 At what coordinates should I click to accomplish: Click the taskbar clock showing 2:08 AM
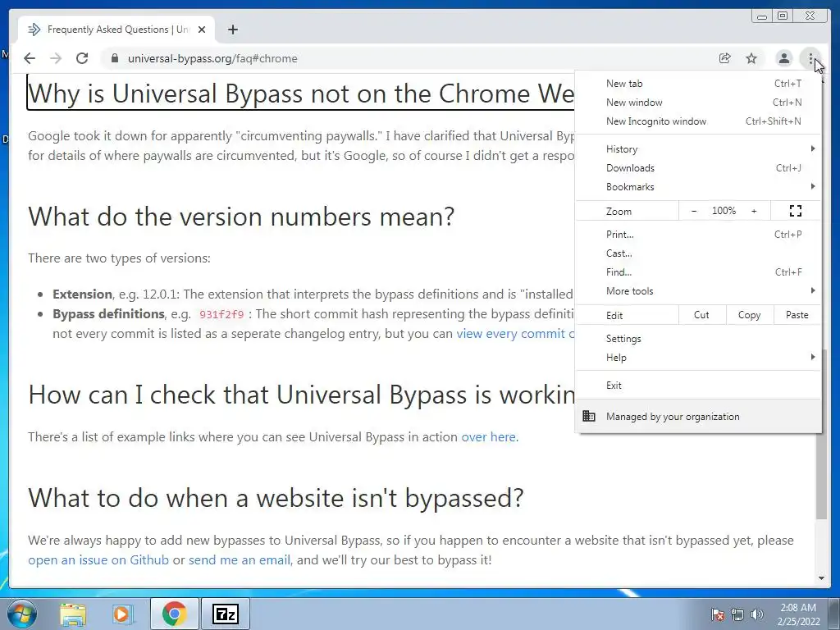(798, 614)
